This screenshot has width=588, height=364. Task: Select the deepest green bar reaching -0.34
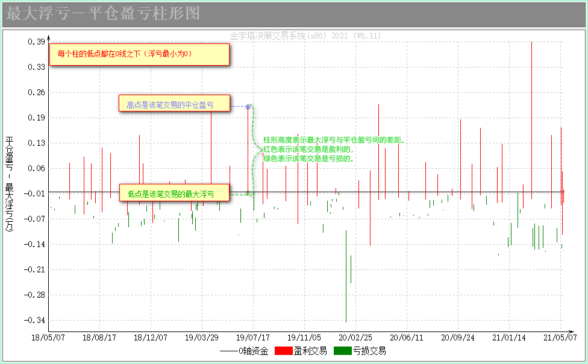coord(346,276)
